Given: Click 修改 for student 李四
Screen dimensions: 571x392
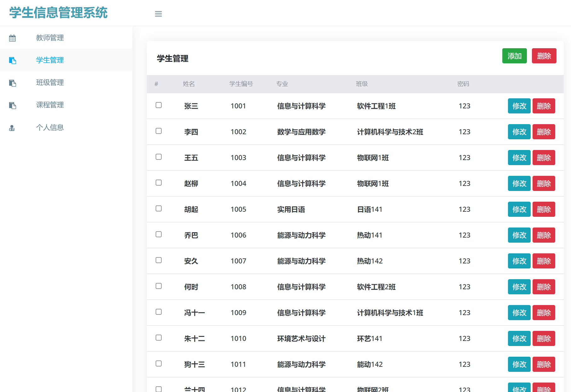Looking at the screenshot, I should [x=519, y=132].
